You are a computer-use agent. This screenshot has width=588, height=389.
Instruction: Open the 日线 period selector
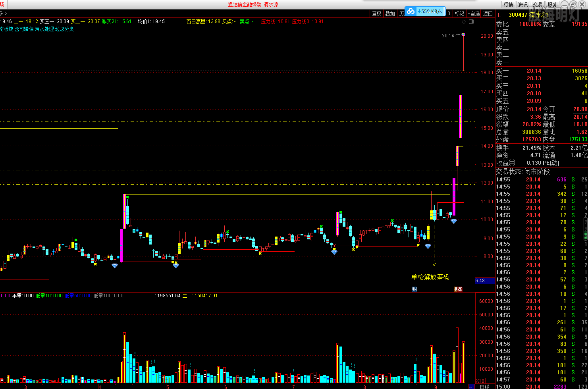485,386
